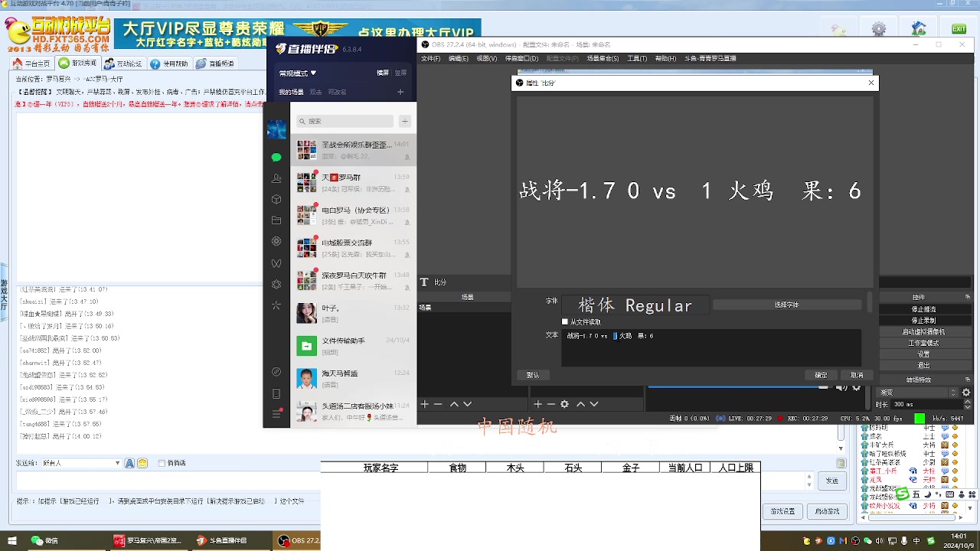
Task: Switch to 竖屏 mode in 直播伴侣
Action: click(400, 73)
